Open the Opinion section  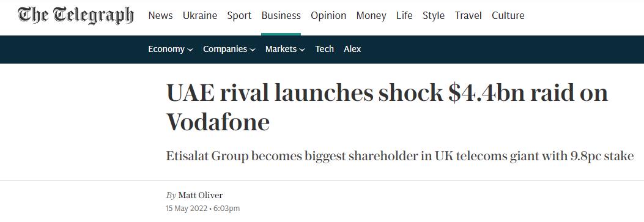click(328, 15)
